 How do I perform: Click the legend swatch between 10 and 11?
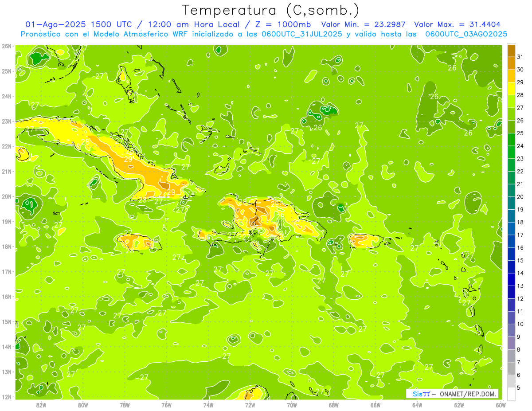coord(511,318)
